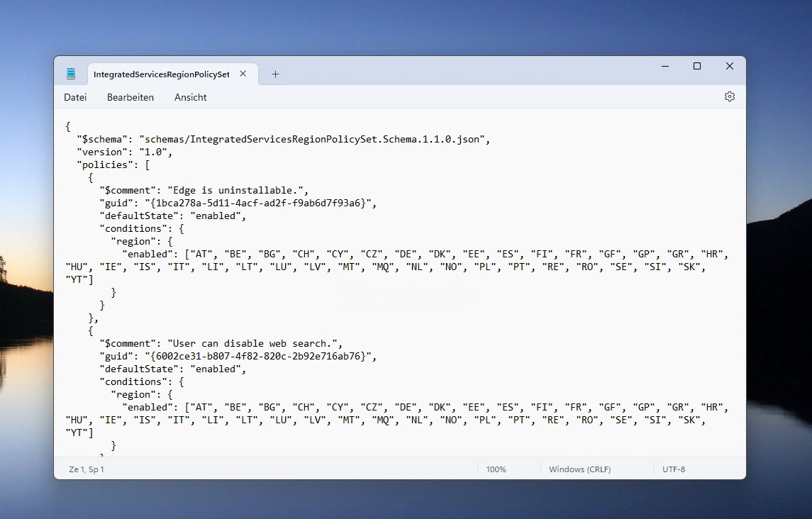This screenshot has width=812, height=519.
Task: Click first "defaultState": "enabled" line
Action: pyautogui.click(x=172, y=216)
